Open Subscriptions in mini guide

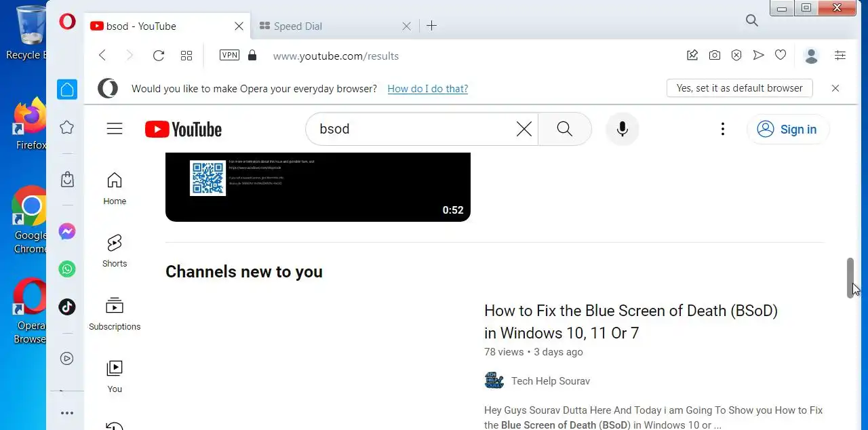coord(115,313)
